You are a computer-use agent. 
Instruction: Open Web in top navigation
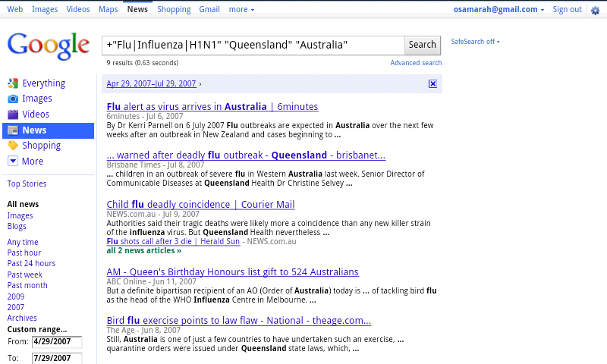14,9
